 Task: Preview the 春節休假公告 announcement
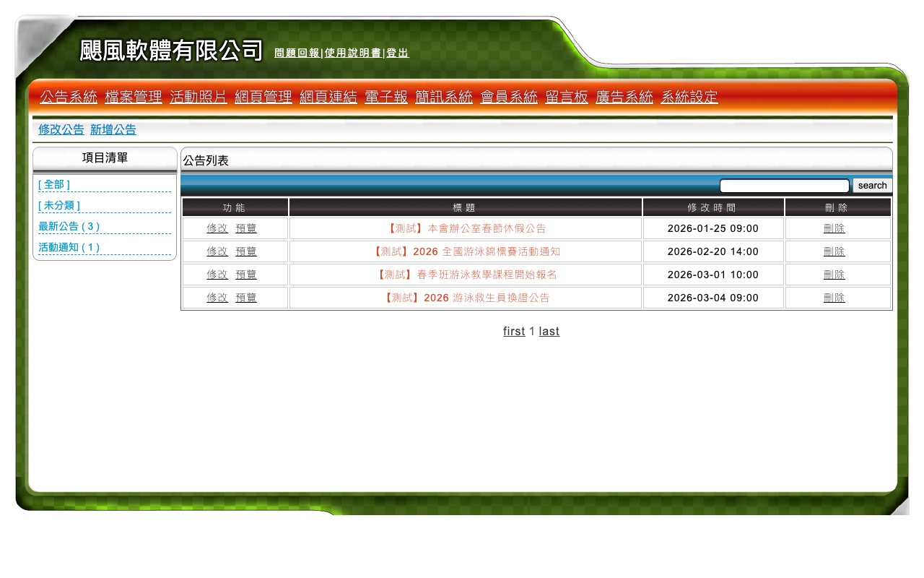point(245,228)
